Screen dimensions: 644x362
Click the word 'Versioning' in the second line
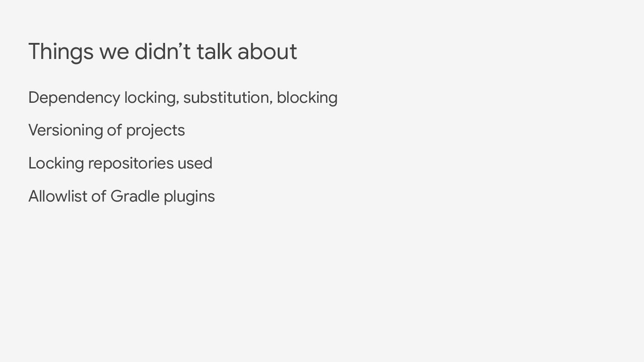click(x=66, y=130)
